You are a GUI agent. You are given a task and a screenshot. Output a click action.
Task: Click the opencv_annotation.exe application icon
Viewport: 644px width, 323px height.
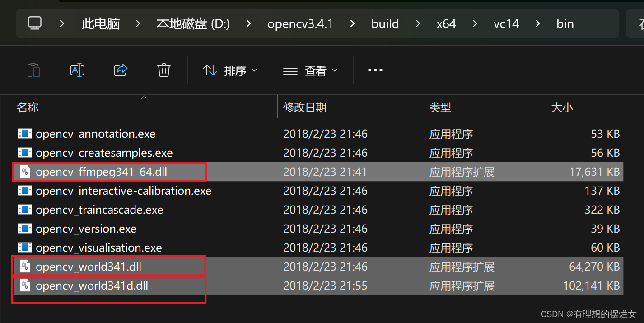tap(25, 134)
